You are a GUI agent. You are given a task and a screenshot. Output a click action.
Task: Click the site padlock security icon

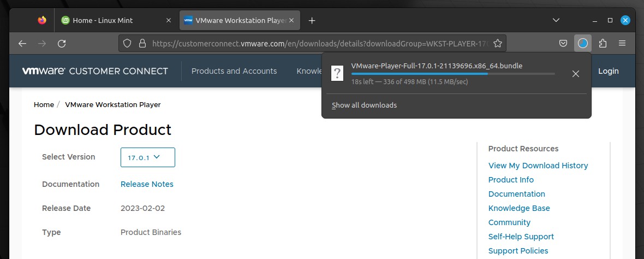tap(142, 43)
